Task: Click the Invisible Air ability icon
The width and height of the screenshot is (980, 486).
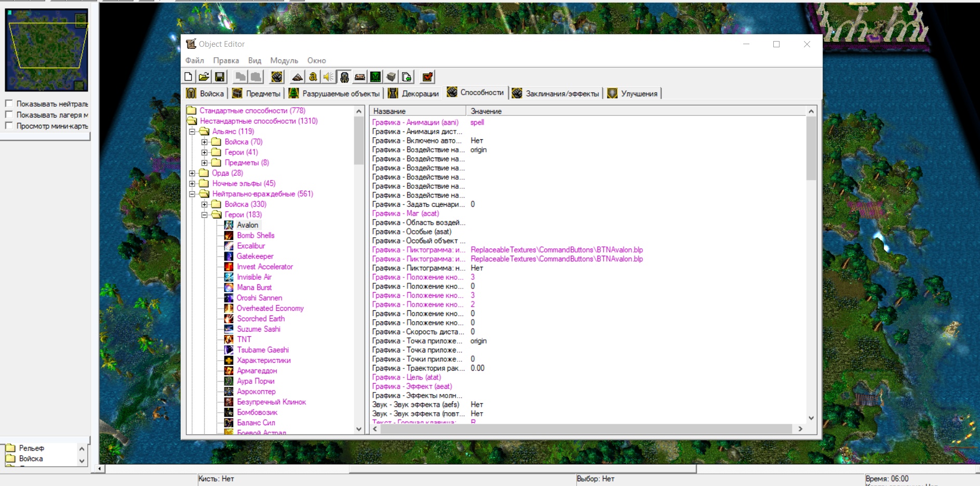Action: [229, 277]
